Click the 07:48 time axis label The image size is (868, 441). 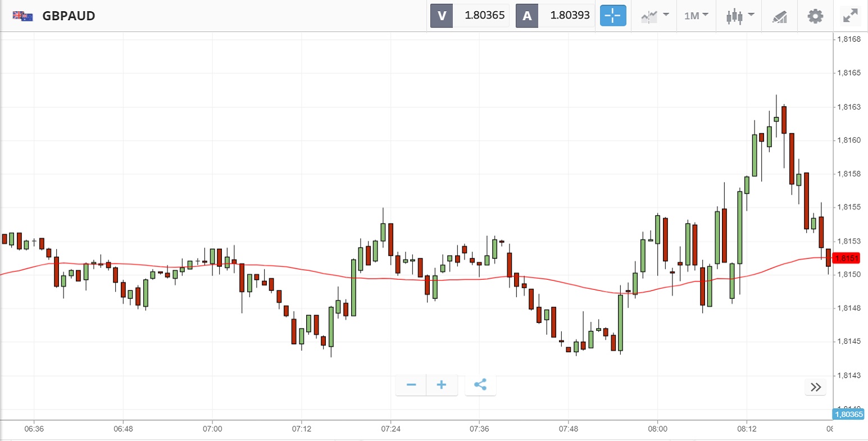click(569, 429)
